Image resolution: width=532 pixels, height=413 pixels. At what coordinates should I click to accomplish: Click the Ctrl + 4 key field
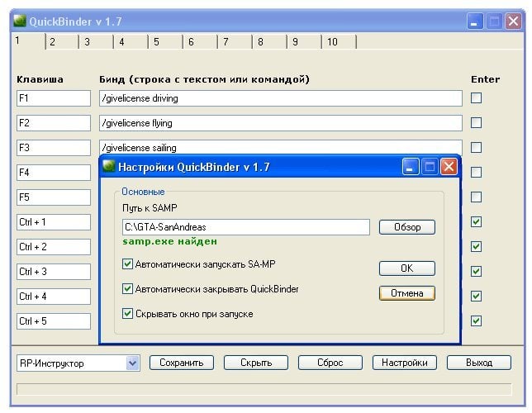coord(54,297)
